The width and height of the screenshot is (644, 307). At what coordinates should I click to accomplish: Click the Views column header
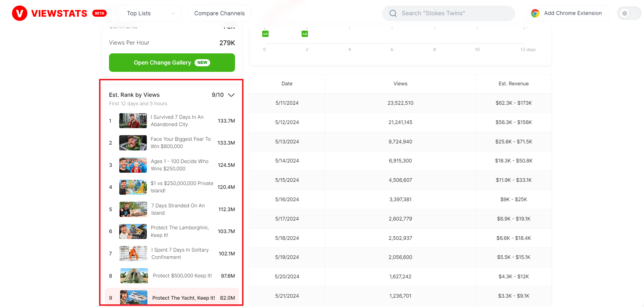[401, 84]
